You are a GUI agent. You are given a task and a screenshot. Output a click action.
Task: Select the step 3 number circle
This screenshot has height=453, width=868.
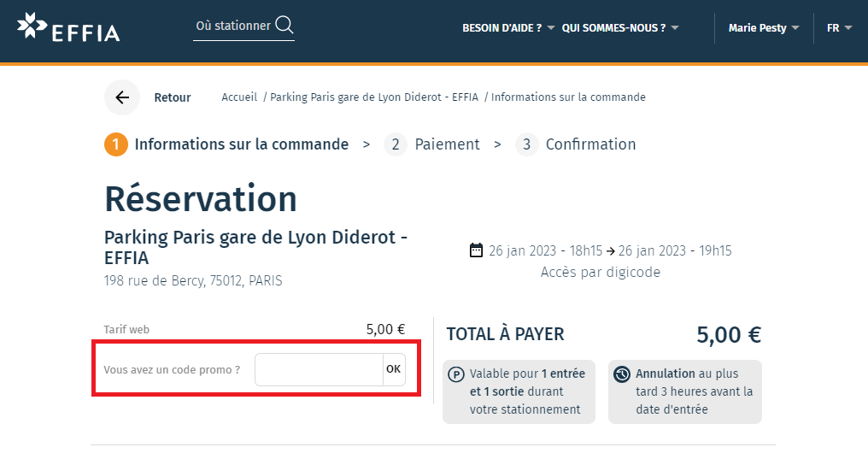coord(526,144)
